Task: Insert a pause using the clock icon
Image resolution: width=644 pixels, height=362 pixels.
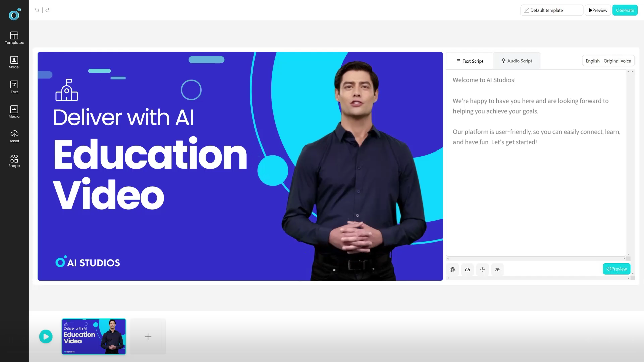Action: click(x=482, y=269)
